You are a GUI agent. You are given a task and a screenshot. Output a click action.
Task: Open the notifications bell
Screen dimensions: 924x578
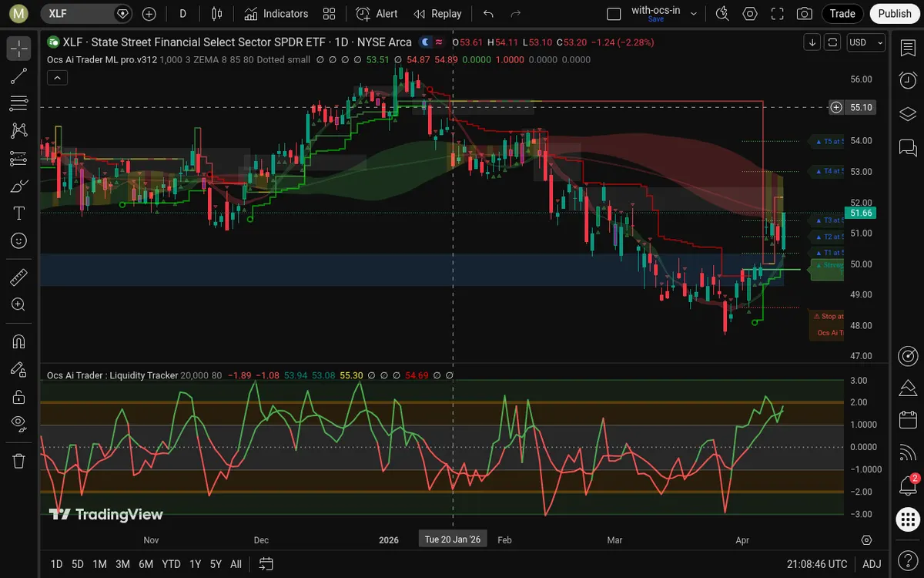(908, 486)
